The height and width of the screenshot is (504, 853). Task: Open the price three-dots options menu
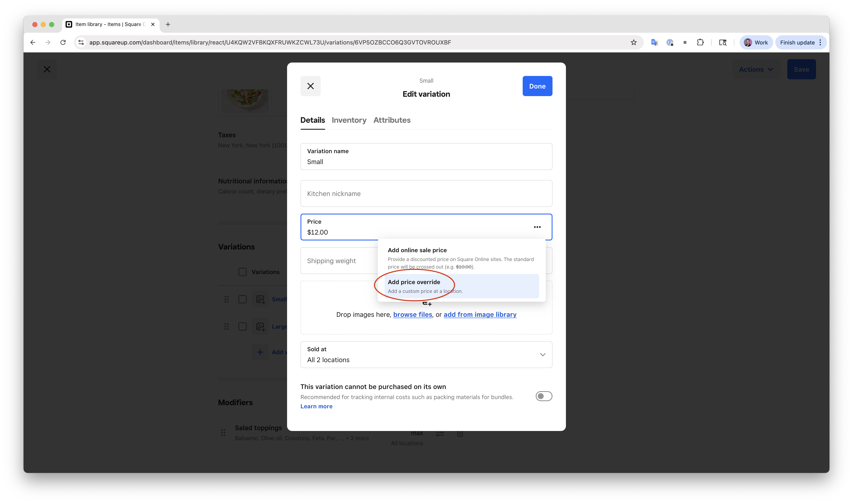coord(537,227)
